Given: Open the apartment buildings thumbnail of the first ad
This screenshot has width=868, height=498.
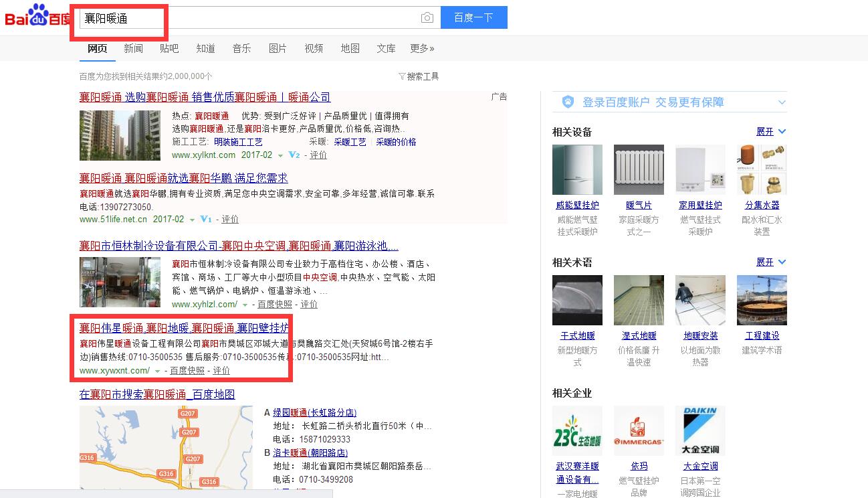Looking at the screenshot, I should (120, 135).
